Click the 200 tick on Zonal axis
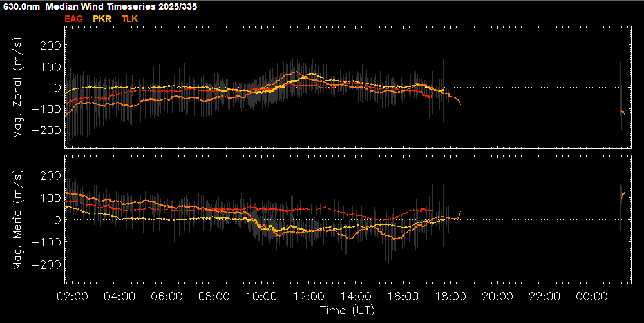 pos(52,45)
